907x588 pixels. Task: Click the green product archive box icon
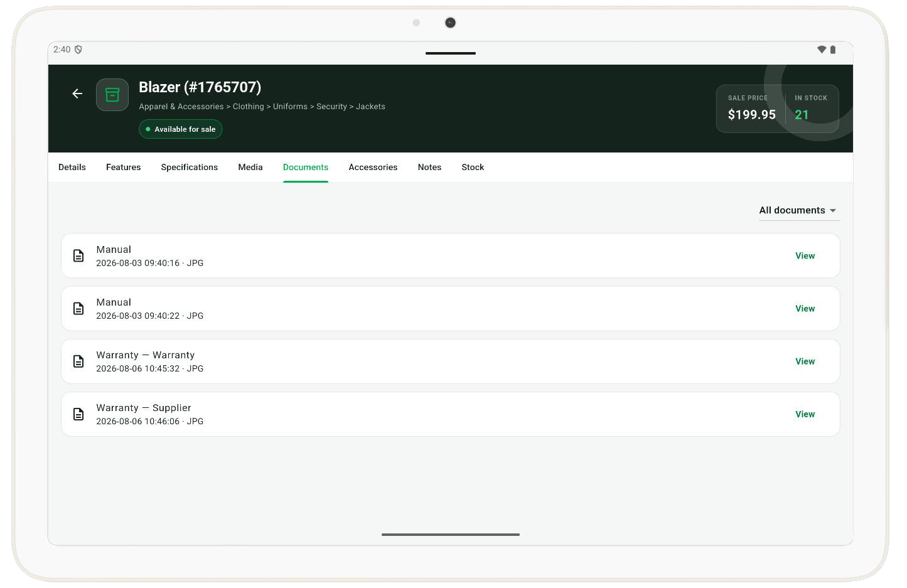(x=112, y=95)
